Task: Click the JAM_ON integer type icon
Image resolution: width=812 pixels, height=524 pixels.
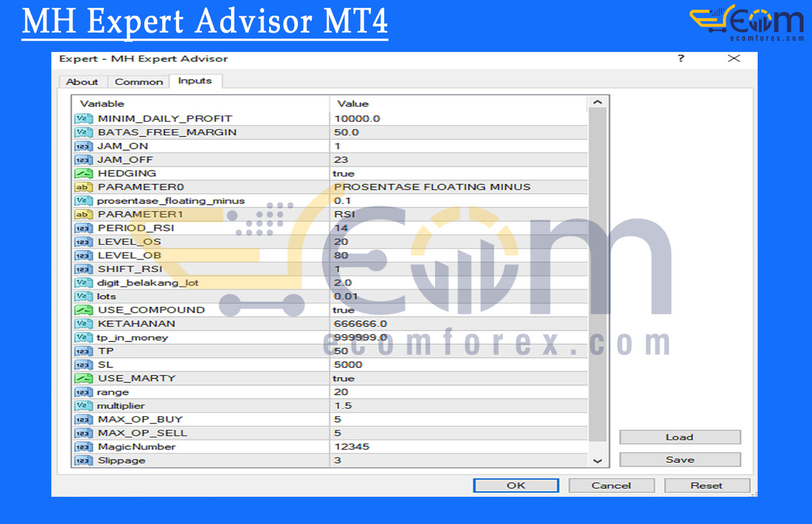Action: pos(83,146)
